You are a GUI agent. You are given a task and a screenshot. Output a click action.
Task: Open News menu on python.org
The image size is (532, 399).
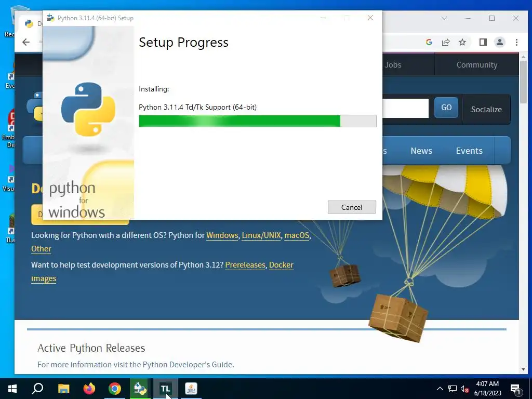click(421, 151)
